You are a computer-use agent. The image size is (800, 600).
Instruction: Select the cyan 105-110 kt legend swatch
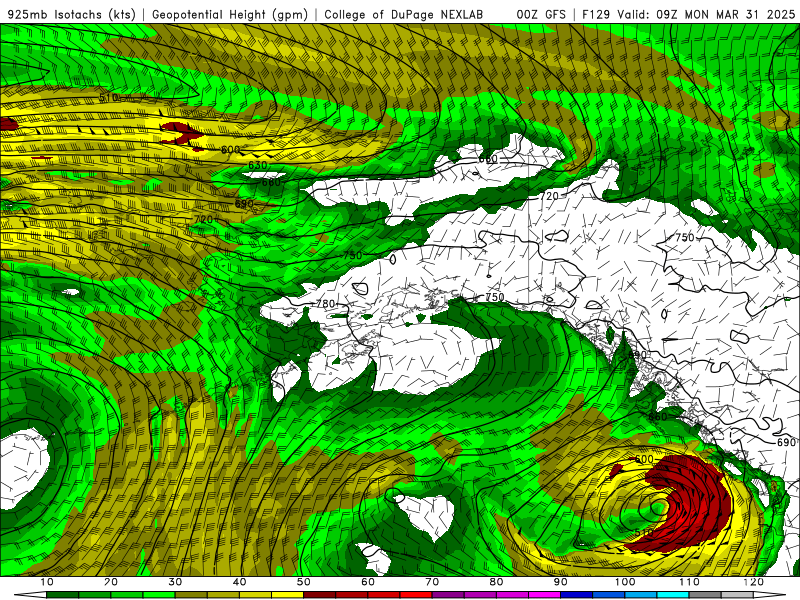tap(673, 595)
